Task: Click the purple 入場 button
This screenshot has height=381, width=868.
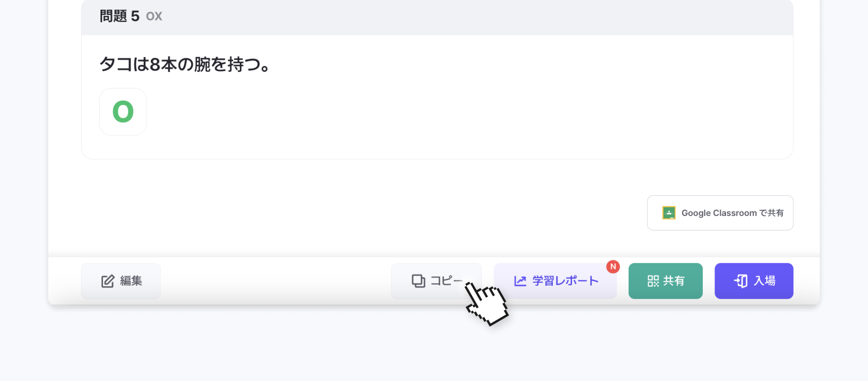Action: 754,281
